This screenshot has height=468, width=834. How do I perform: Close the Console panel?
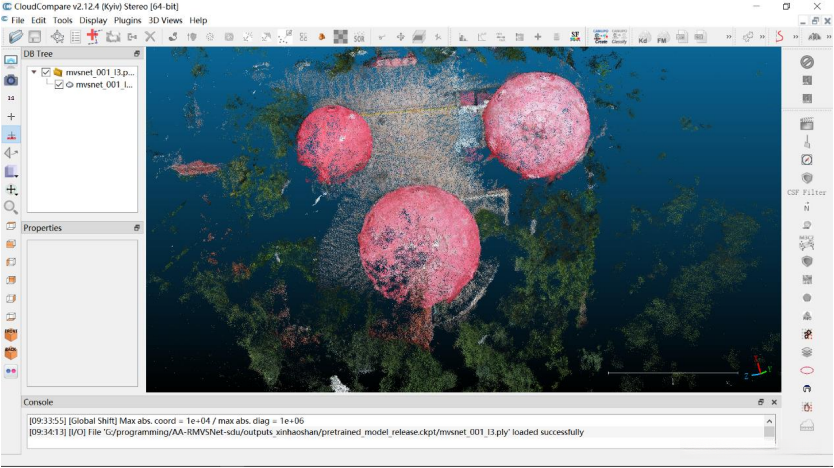(774, 402)
